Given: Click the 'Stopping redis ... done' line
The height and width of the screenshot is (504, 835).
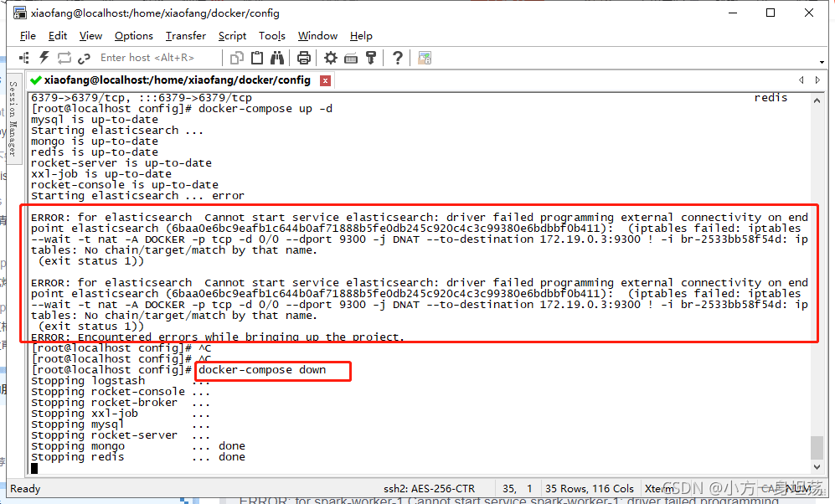Looking at the screenshot, I should pos(138,457).
